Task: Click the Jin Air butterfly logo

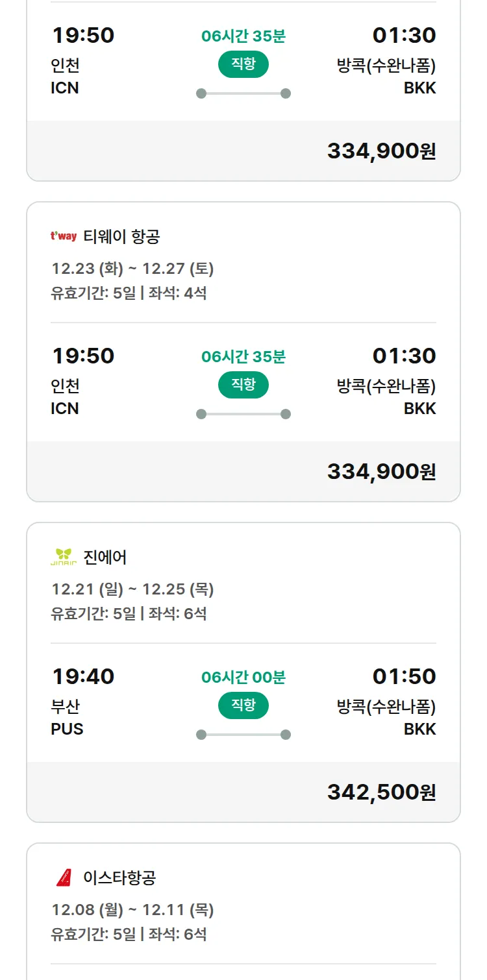Action: (x=64, y=557)
